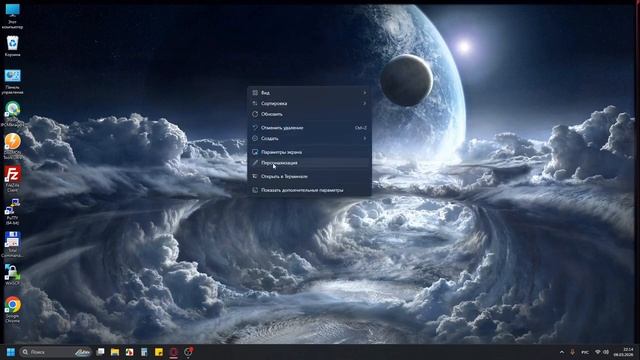
Task: Open Task View on the taskbar
Action: coord(100,352)
